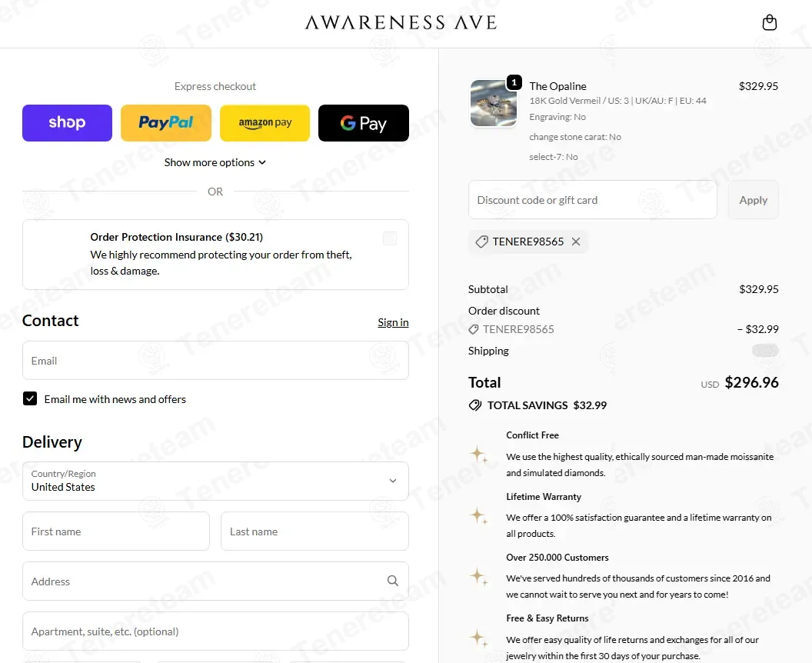The image size is (812, 663).
Task: Enable Order Protection Insurance checkbox
Action: pos(389,238)
